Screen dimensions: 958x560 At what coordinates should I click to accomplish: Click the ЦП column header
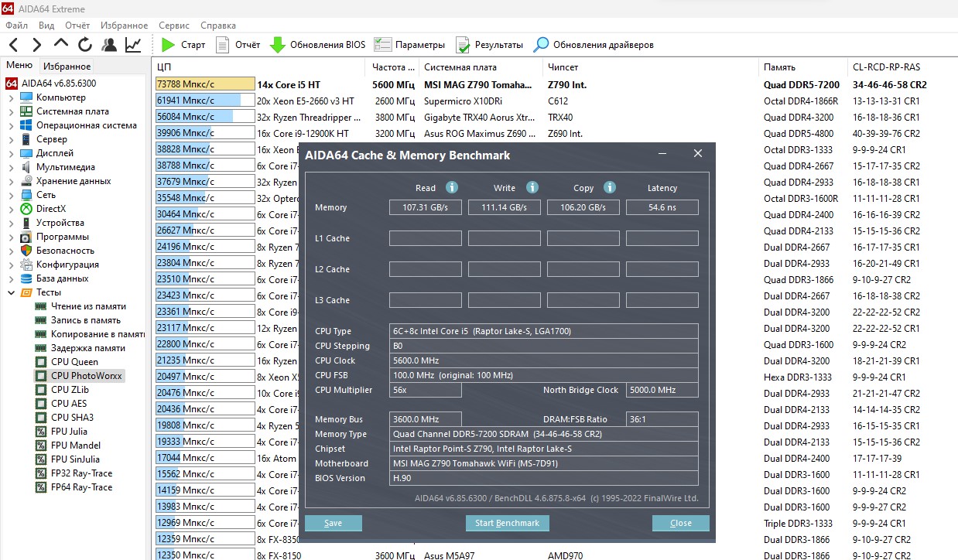(259, 67)
